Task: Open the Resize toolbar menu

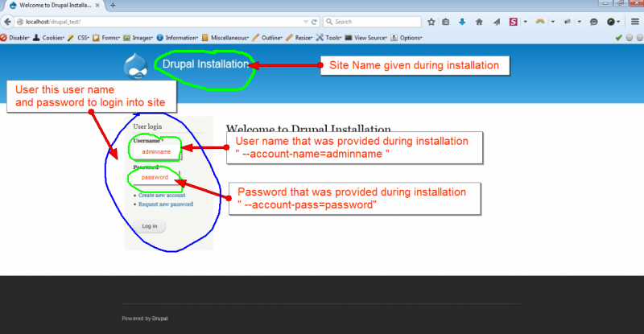Action: pyautogui.click(x=299, y=38)
